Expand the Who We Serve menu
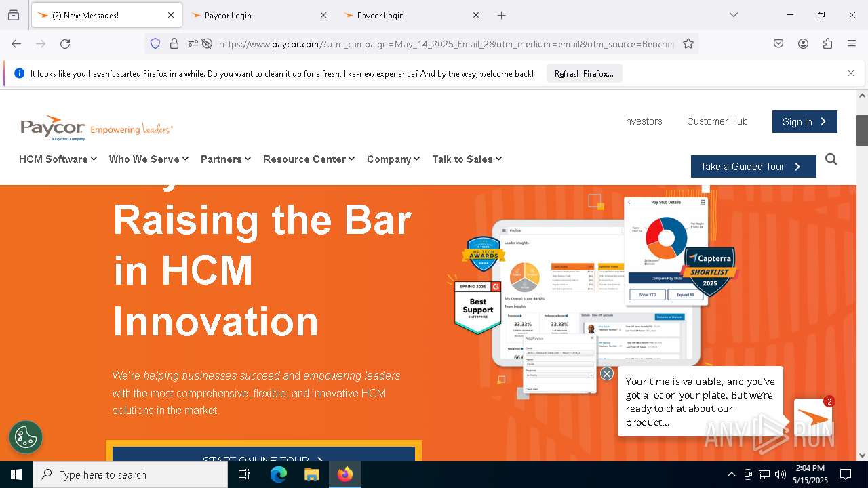868x488 pixels. point(149,159)
